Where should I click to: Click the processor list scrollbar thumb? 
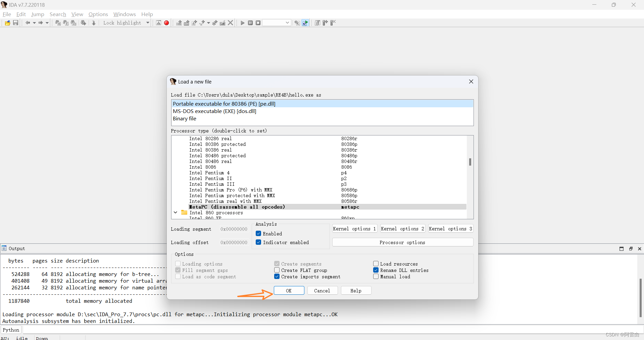tap(470, 162)
